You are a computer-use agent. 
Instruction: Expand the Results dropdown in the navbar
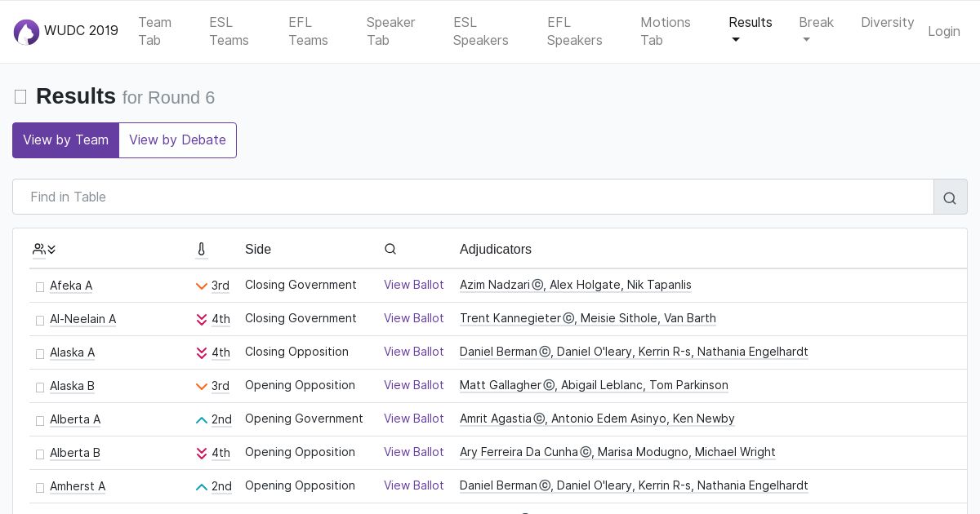pos(750,31)
